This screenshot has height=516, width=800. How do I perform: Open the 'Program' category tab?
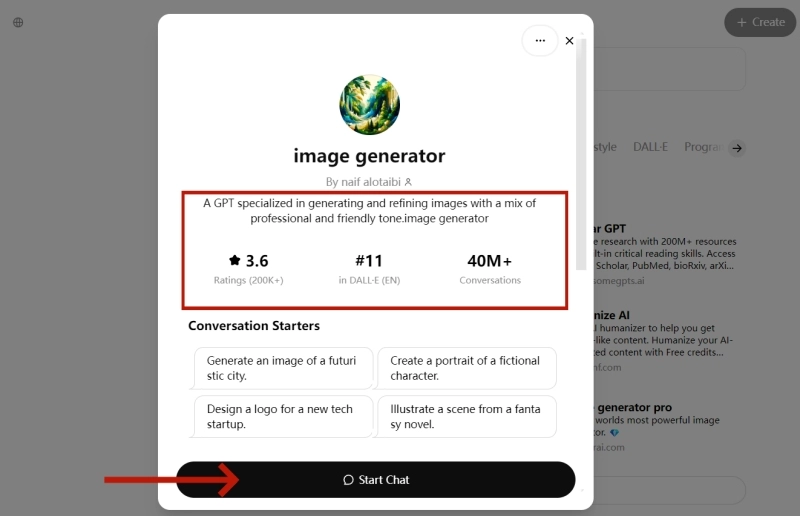coord(703,147)
